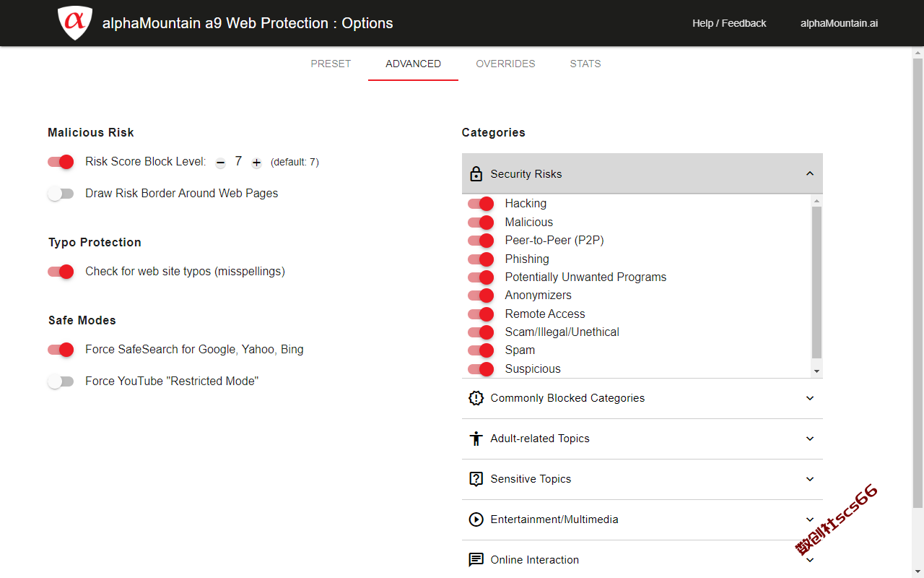Toggle the Anonymizers category switch
924x578 pixels.
[x=481, y=296]
